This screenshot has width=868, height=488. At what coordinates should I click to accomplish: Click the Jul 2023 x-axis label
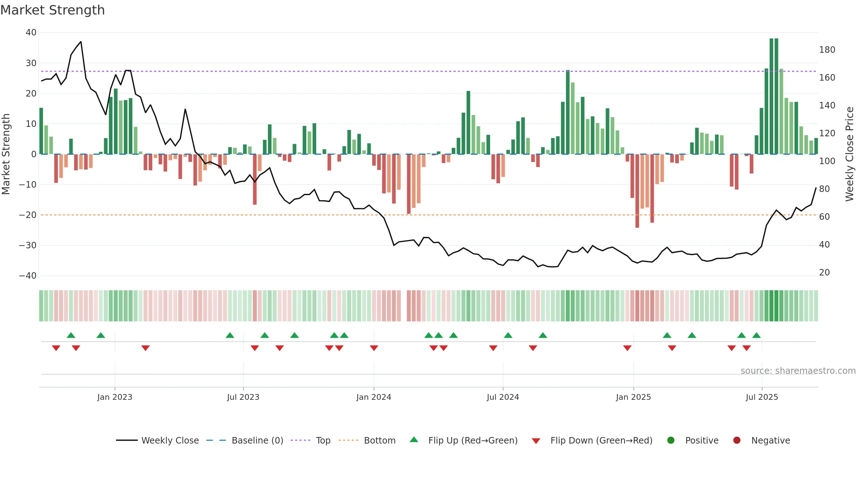click(x=243, y=397)
